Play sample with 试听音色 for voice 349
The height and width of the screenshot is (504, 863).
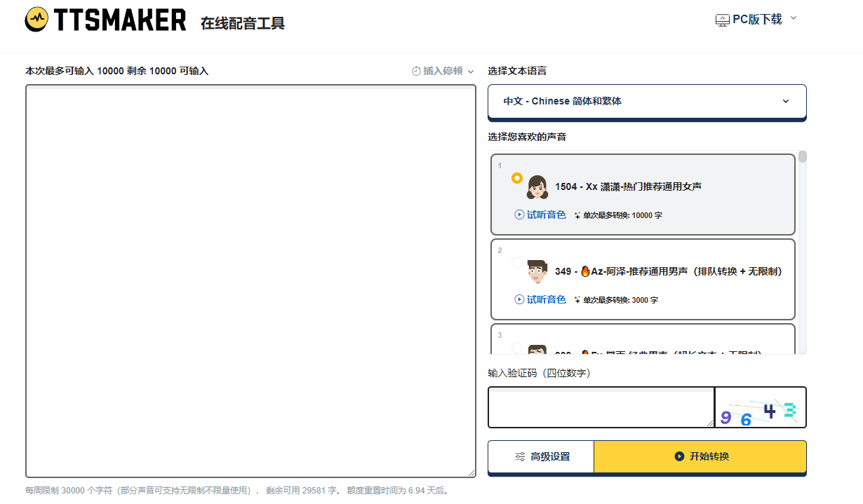coord(540,299)
